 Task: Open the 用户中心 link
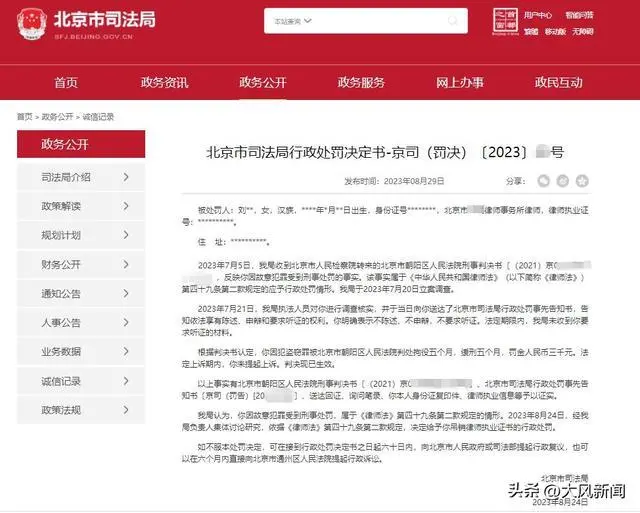click(538, 16)
